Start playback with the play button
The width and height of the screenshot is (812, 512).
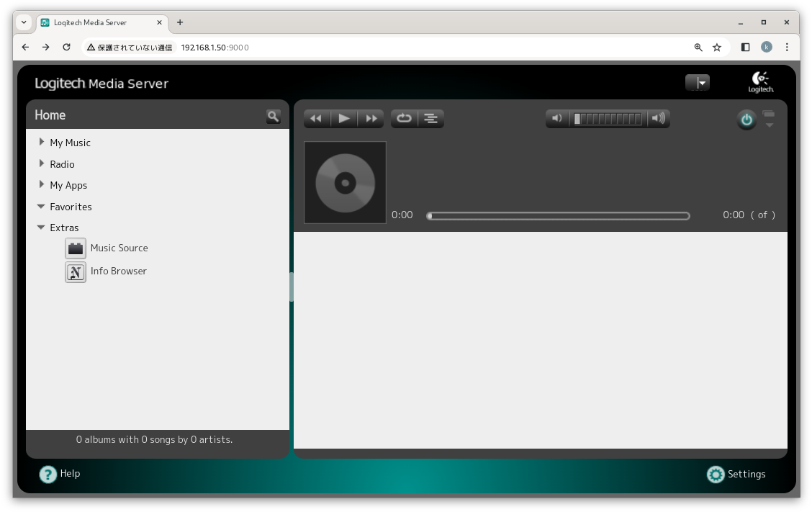[x=344, y=119]
